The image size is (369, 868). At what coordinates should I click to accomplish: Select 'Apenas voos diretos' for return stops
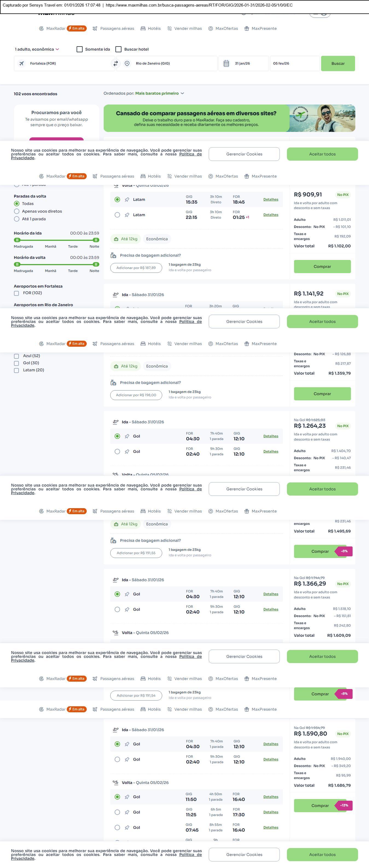click(16, 211)
